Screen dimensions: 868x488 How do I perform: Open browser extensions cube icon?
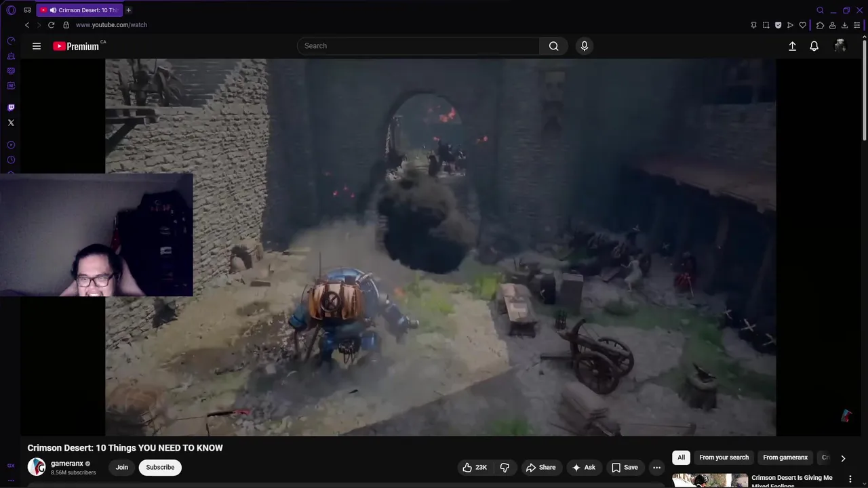point(820,25)
